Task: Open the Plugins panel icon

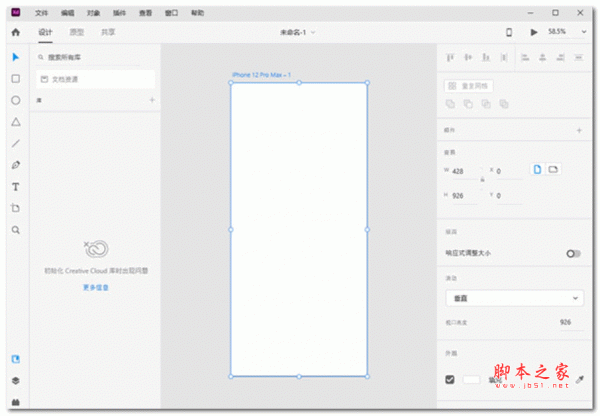Action: tap(16, 402)
